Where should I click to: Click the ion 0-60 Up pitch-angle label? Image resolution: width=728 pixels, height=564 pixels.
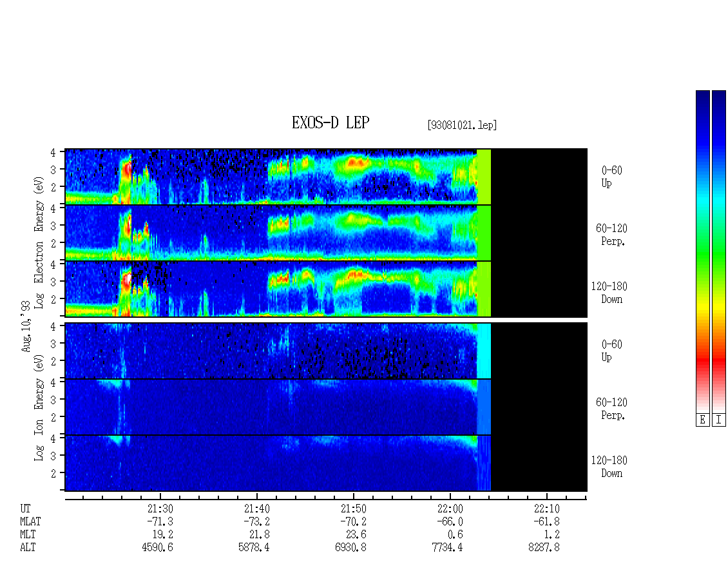click(x=611, y=351)
